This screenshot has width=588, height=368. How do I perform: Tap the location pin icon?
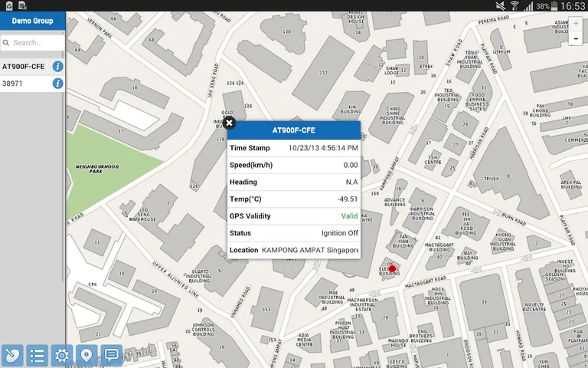click(x=87, y=355)
